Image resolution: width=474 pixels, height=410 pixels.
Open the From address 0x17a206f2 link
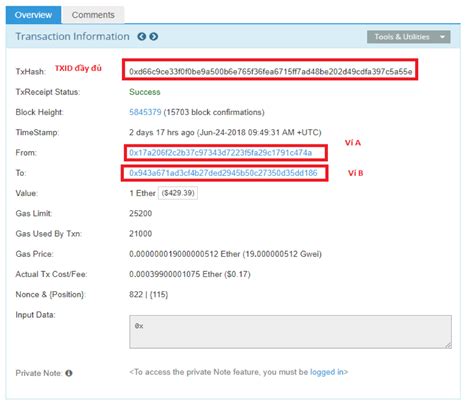coord(220,153)
